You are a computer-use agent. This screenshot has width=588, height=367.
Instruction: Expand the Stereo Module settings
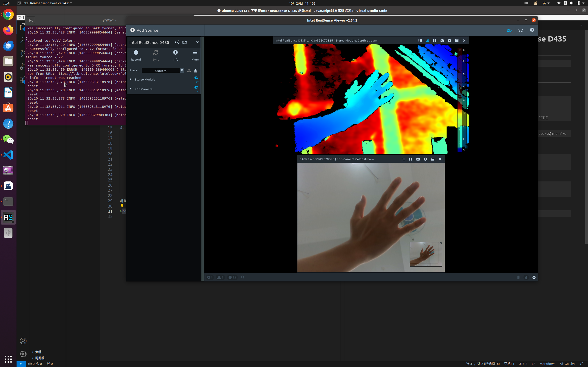[x=131, y=79]
